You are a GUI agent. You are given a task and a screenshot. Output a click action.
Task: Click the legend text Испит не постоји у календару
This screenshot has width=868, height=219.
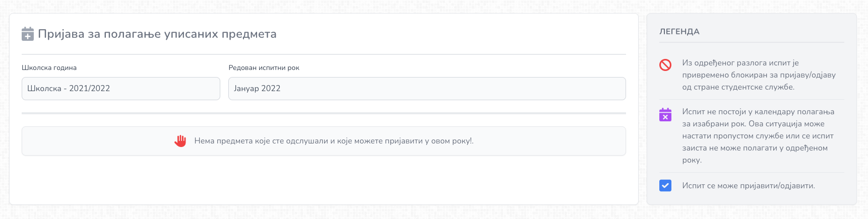click(758, 136)
